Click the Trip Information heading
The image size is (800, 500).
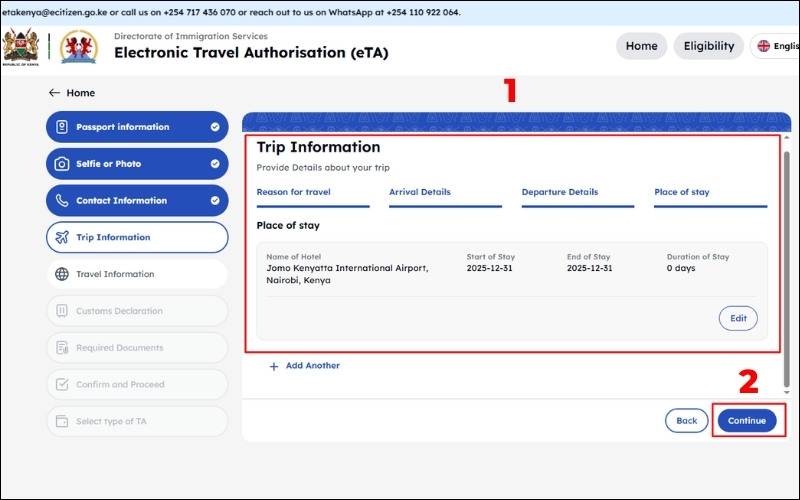click(x=318, y=147)
